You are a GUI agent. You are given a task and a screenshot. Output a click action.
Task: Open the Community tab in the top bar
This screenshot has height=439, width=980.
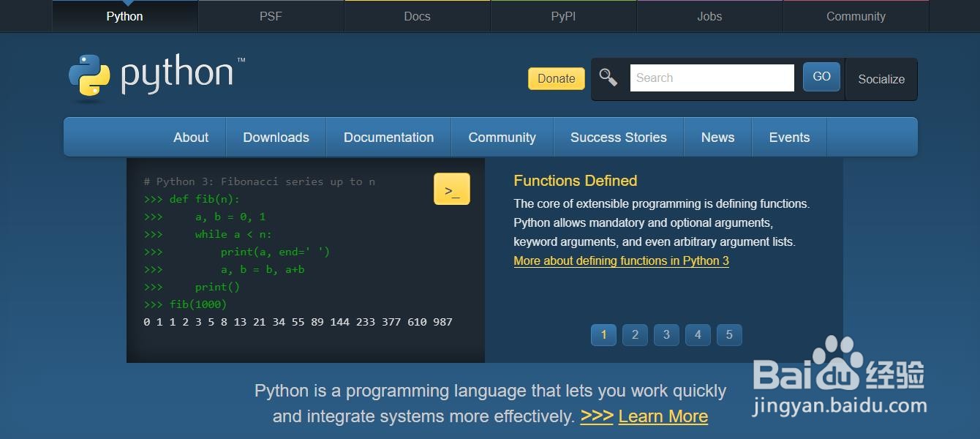(x=856, y=16)
